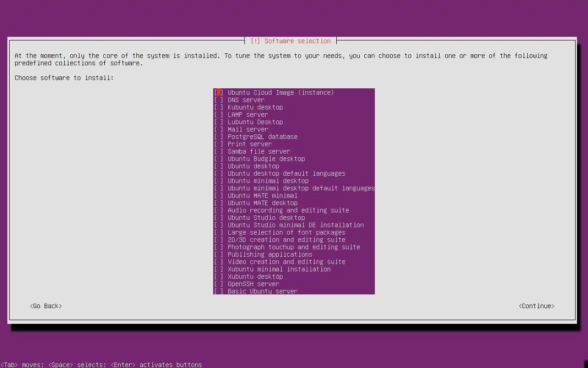The height and width of the screenshot is (368, 588).
Task: Check the DNS server option
Action: point(219,100)
